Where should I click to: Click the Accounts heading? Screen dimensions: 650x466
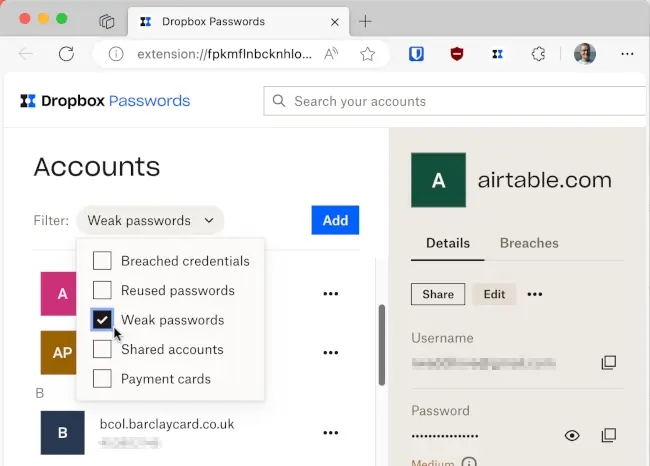[x=97, y=167]
